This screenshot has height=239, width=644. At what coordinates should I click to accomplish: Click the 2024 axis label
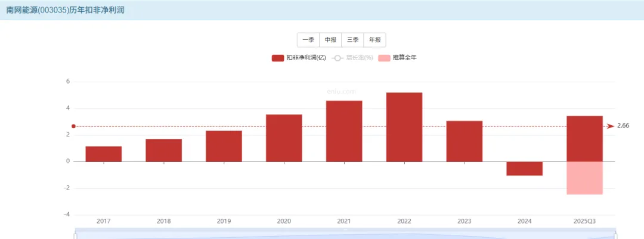coord(525,221)
